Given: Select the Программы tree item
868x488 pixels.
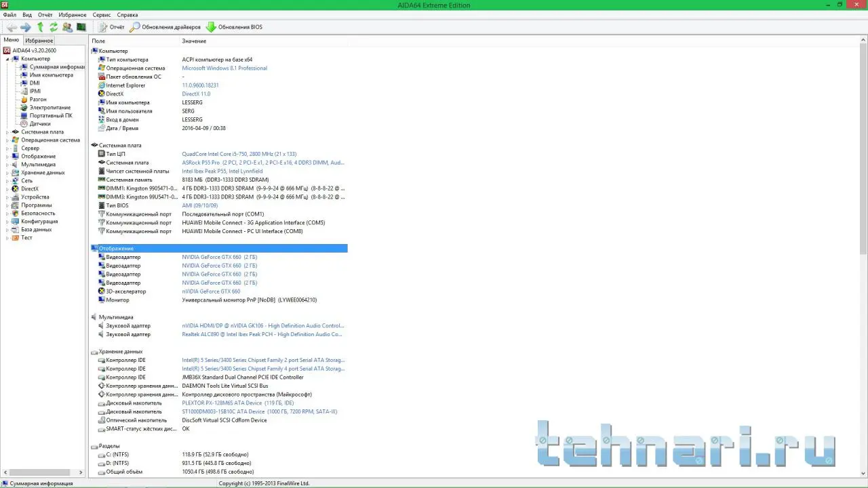Looking at the screenshot, I should [36, 205].
